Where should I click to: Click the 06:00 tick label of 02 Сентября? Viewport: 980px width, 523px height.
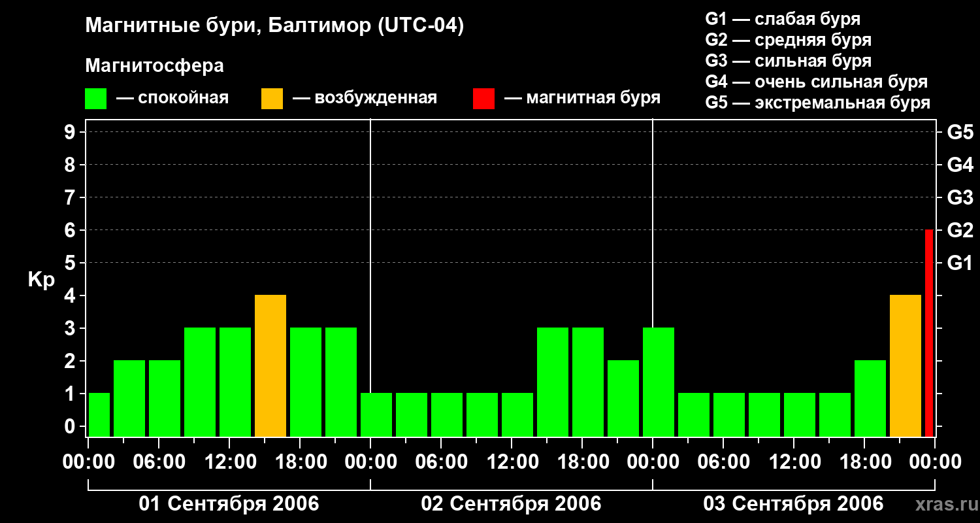point(441,462)
